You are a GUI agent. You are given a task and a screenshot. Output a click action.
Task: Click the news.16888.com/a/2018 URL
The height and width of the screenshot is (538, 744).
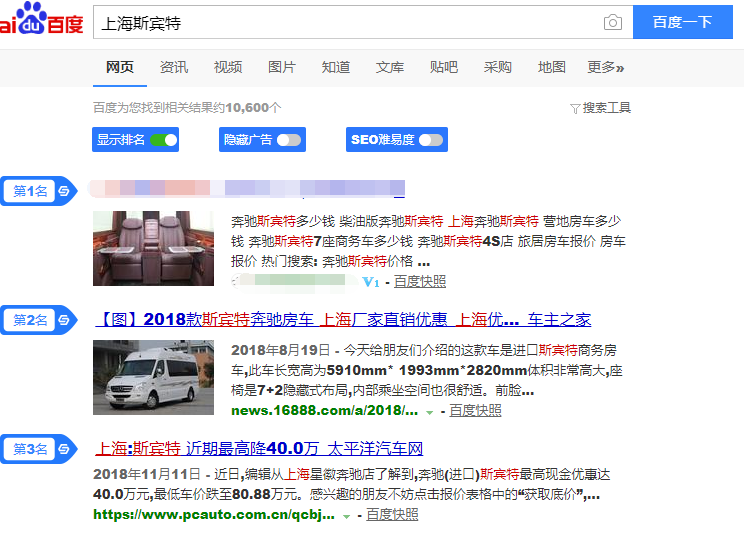click(x=325, y=411)
